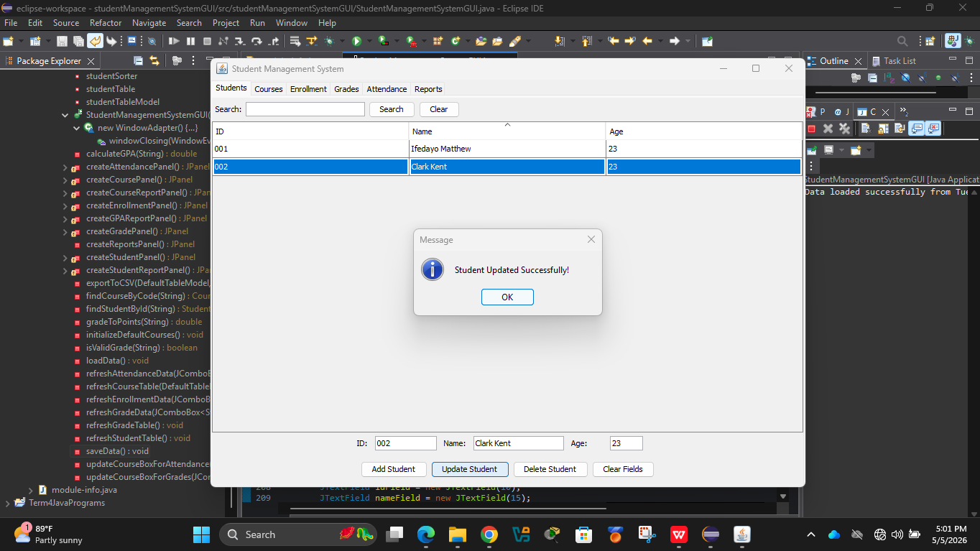Click the Back navigation arrow

coord(647,41)
